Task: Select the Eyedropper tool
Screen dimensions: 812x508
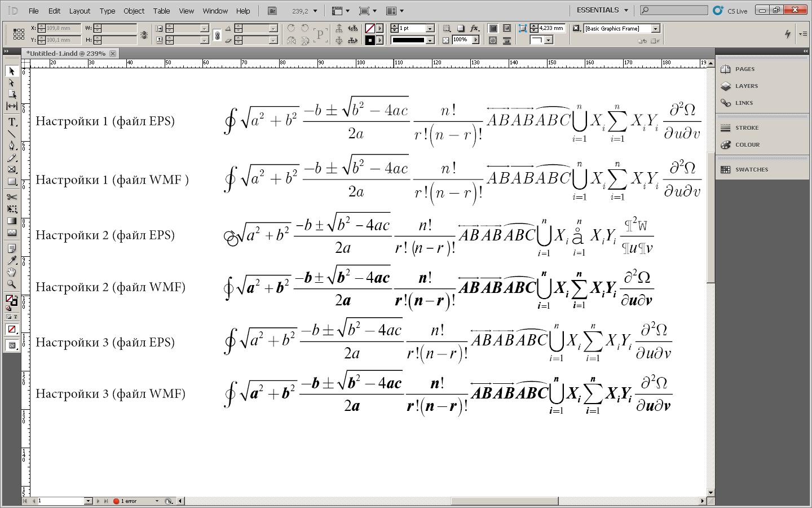Action: 11,260
